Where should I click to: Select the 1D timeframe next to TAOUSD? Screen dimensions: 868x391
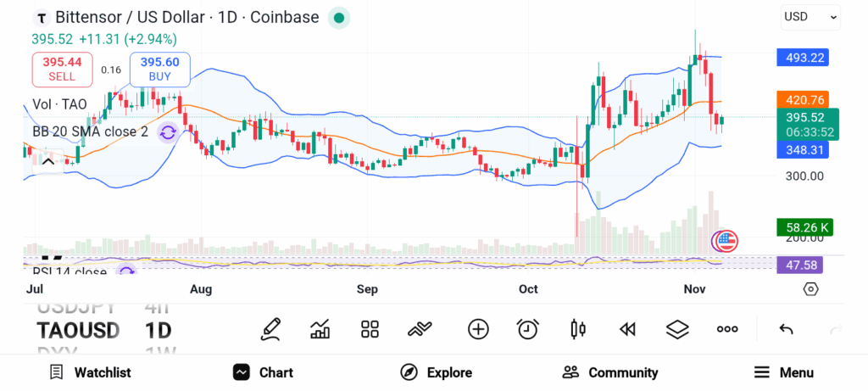coord(158,330)
